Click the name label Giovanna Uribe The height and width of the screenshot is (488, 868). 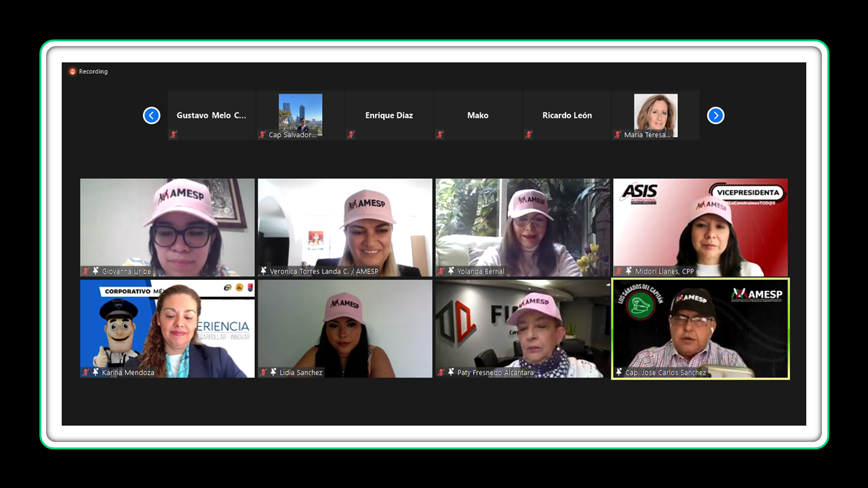tap(127, 271)
